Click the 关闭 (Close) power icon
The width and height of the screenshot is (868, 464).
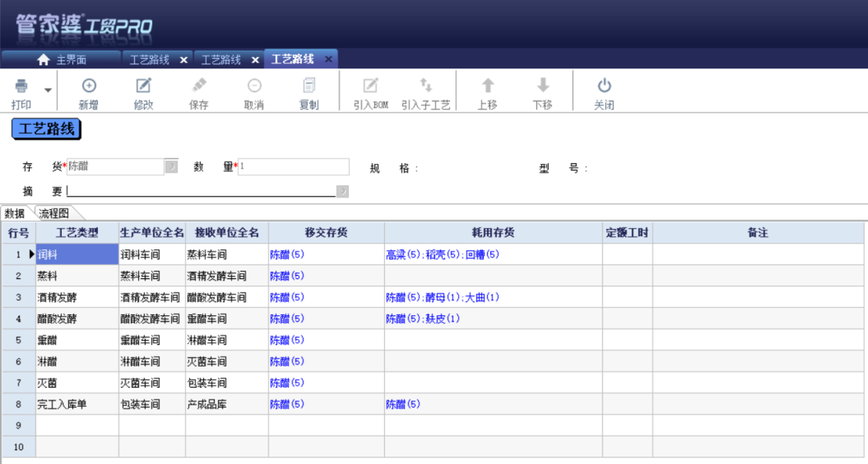(x=604, y=90)
